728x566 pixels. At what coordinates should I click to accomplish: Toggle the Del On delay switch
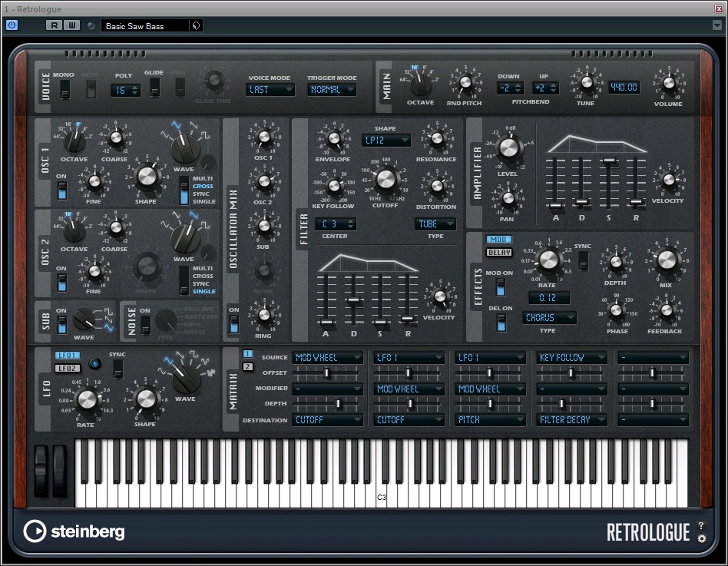coord(501,323)
